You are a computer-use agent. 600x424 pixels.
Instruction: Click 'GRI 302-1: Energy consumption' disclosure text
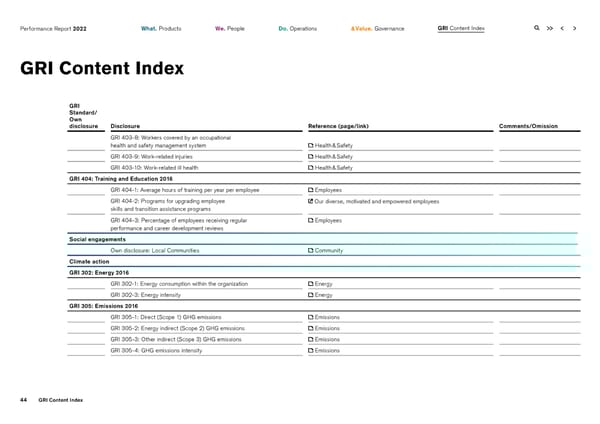click(179, 284)
